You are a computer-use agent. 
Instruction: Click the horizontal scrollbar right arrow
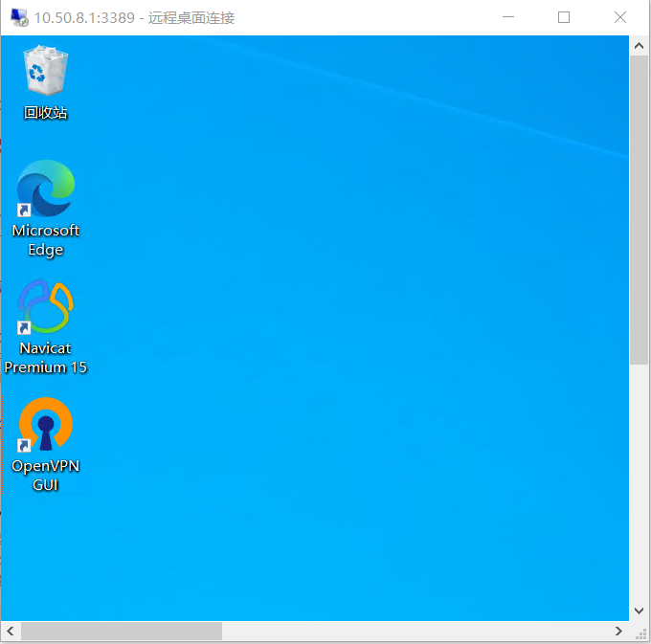pos(618,632)
